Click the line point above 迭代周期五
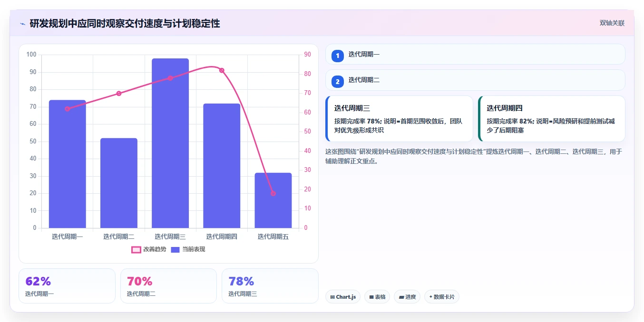The width and height of the screenshot is (644, 322). [x=273, y=193]
